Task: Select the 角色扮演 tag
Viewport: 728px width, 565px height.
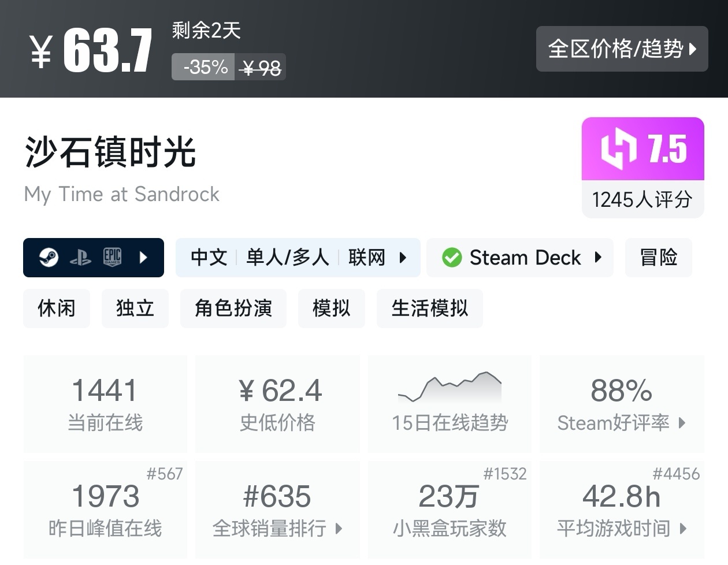Action: point(233,308)
